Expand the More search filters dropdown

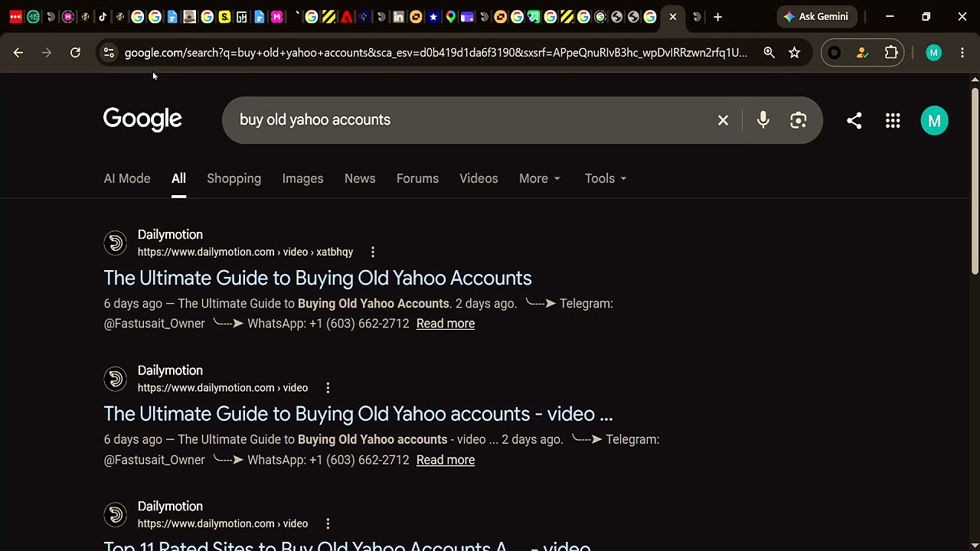click(x=540, y=178)
